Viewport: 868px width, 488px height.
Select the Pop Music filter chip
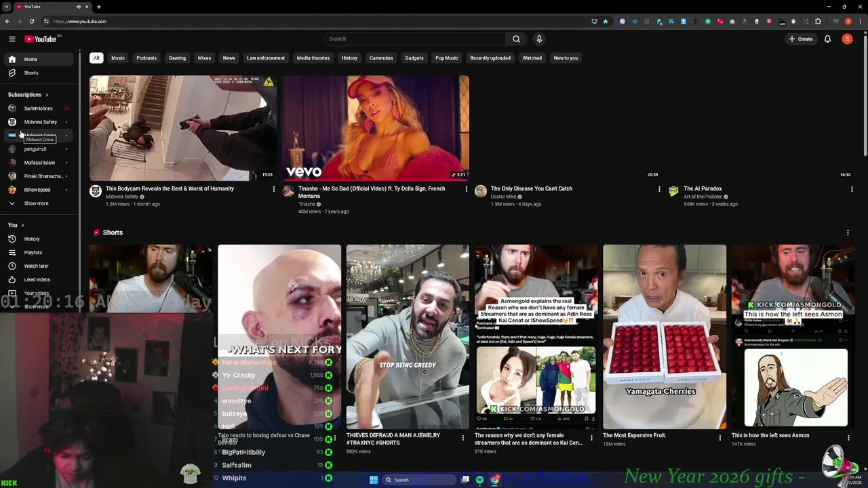447,58
